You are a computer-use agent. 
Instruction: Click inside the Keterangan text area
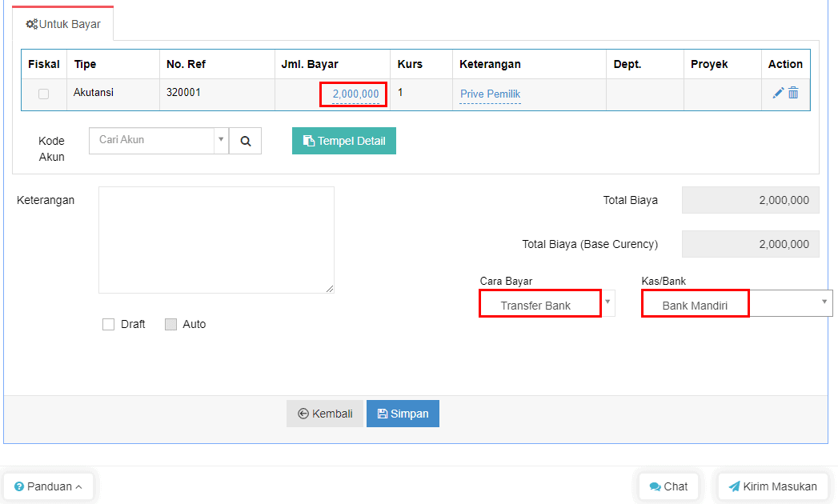216,239
